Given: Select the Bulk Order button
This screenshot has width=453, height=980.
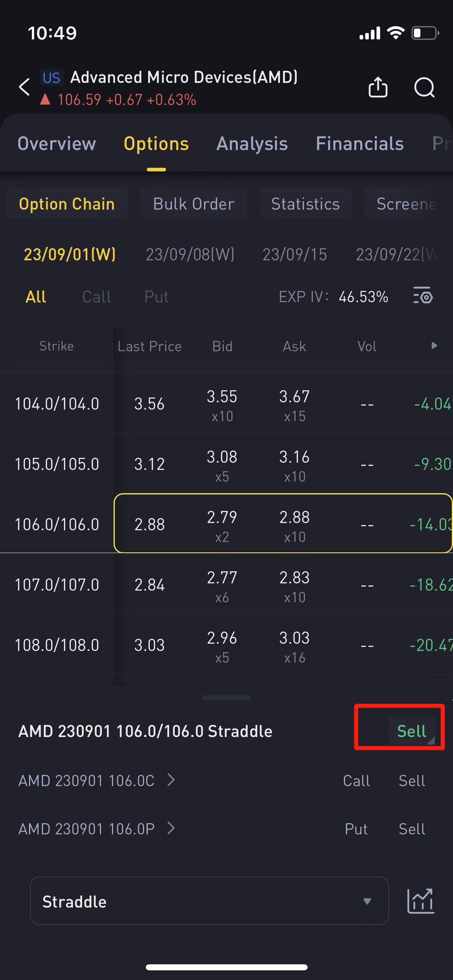Looking at the screenshot, I should tap(194, 204).
